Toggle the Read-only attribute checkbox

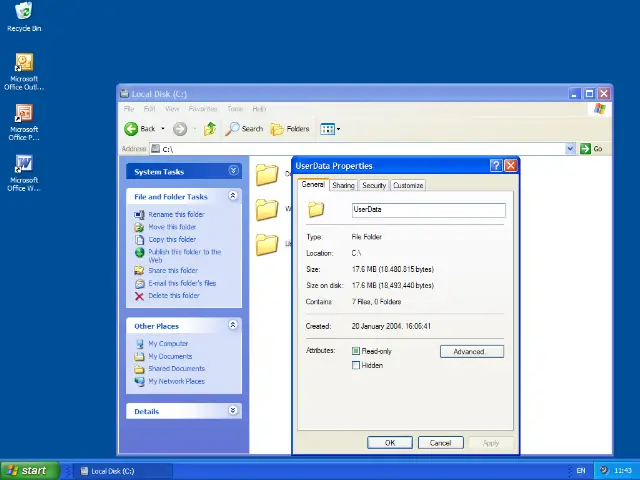point(356,352)
